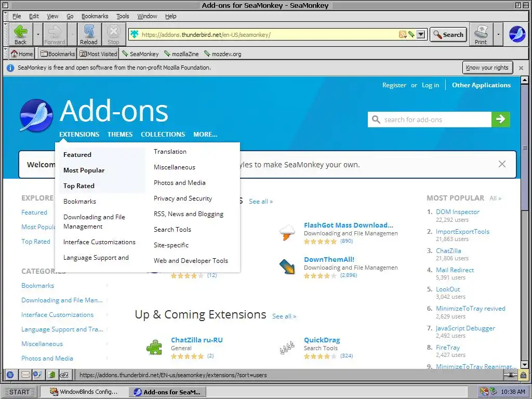
Task: Click the vertical scrollbar down arrow
Action: 525,365
